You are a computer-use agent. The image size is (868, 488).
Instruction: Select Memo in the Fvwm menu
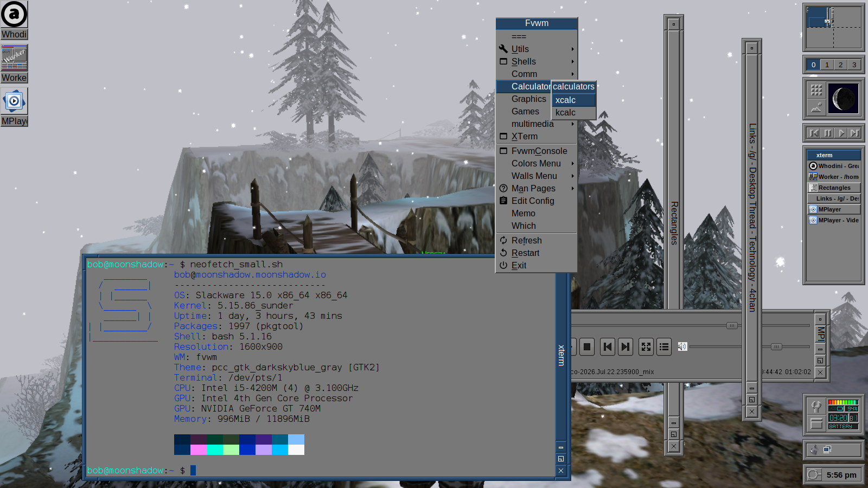[x=537, y=214]
